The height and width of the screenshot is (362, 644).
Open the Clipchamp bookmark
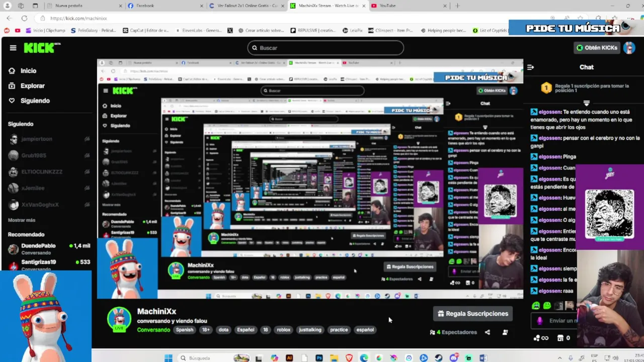45,30
